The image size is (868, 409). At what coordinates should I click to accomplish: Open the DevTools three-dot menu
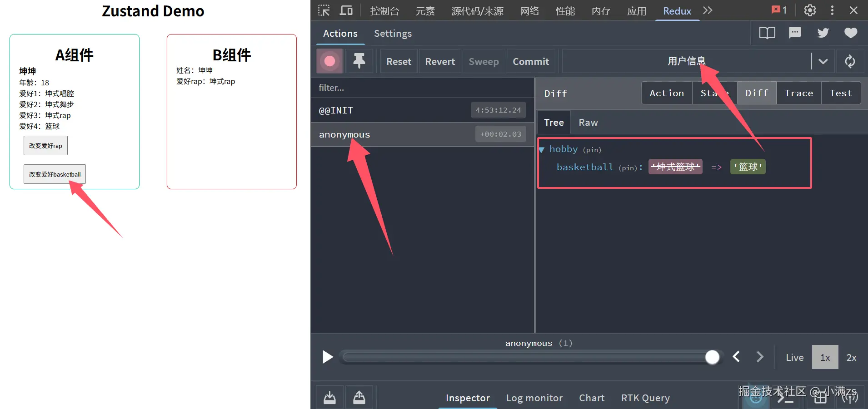pos(832,10)
